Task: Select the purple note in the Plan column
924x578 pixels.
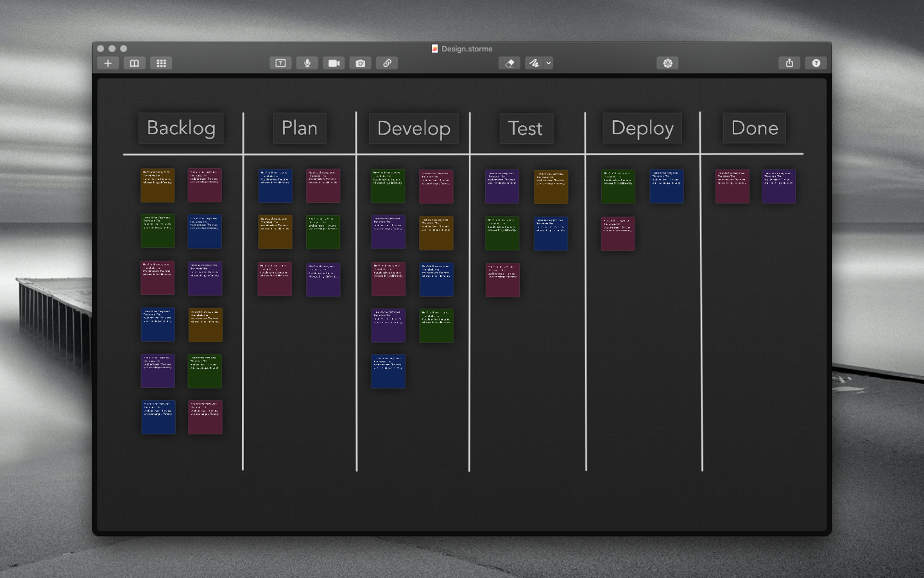Action: (323, 279)
